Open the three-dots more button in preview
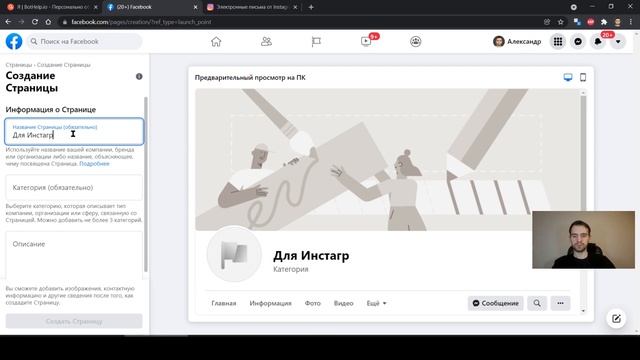Viewport: 640px width, 360px height. (560, 303)
